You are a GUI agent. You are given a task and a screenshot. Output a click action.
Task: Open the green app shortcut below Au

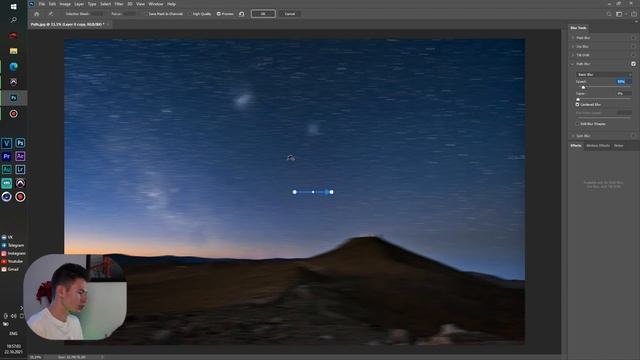tap(7, 183)
